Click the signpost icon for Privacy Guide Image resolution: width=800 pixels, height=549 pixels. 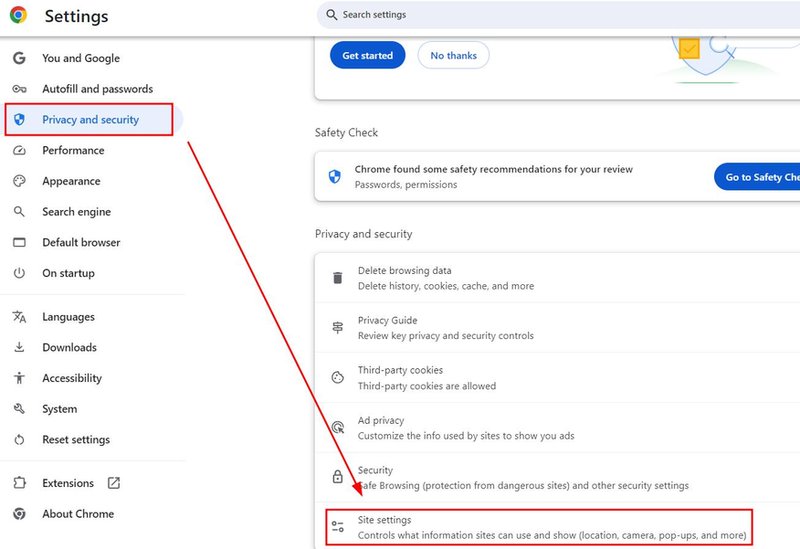[x=338, y=328]
